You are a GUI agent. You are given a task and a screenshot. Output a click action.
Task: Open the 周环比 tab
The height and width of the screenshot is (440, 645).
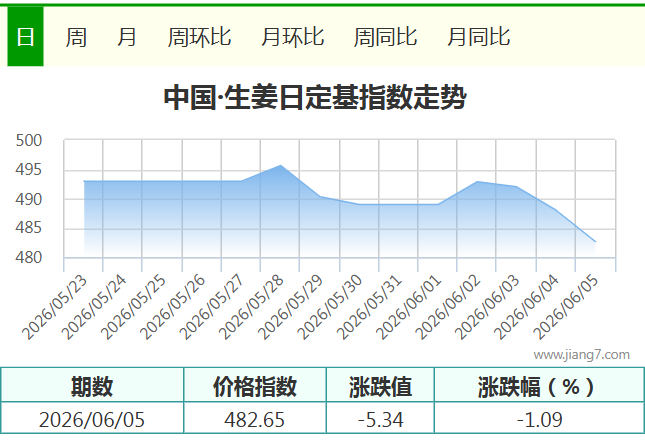[x=199, y=37]
